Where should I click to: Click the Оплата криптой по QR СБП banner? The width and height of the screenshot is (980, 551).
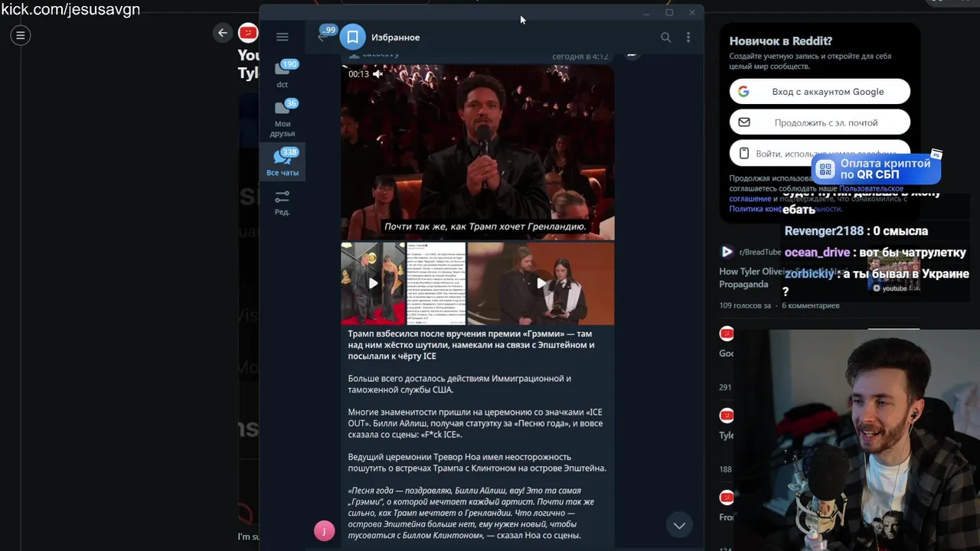876,169
